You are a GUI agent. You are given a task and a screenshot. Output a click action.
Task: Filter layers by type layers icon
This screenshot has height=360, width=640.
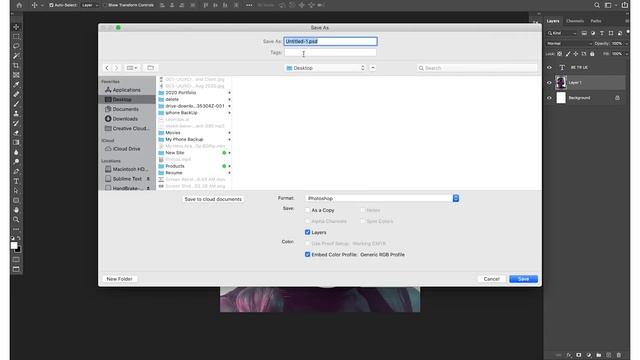point(602,33)
